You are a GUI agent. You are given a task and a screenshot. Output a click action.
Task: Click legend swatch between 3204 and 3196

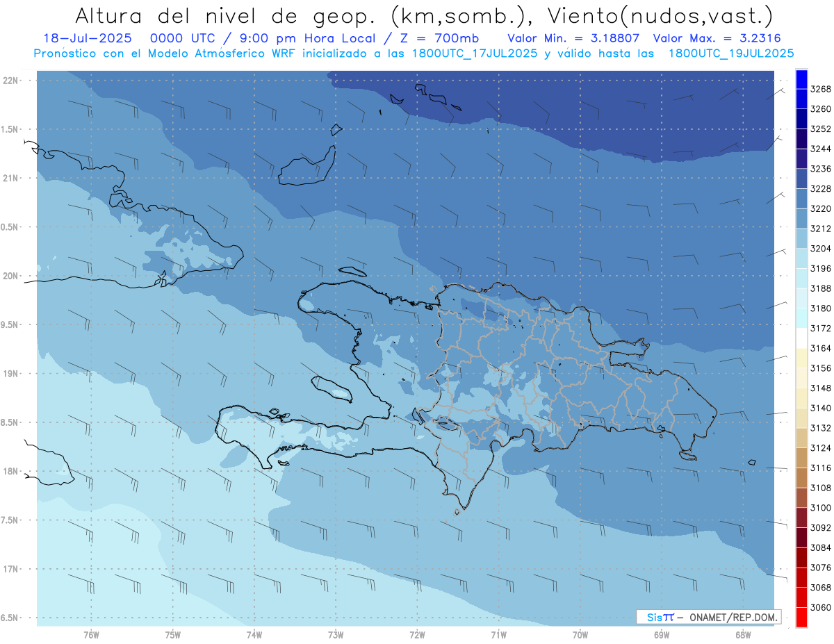801,258
